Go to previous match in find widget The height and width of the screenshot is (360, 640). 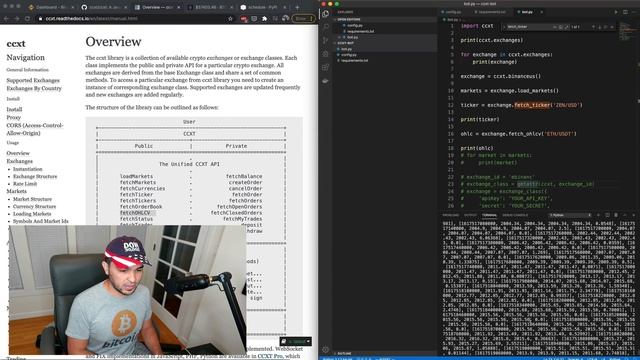(593, 27)
